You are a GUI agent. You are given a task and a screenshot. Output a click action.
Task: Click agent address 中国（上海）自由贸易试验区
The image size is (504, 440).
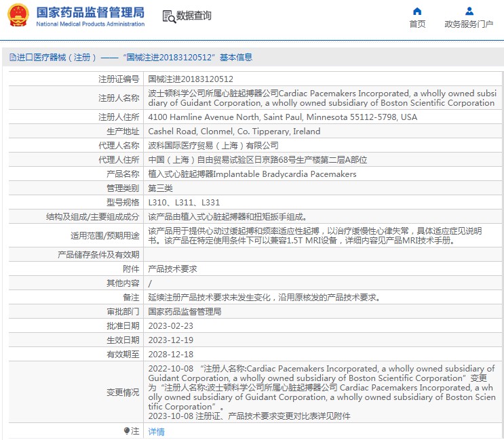pos(258,159)
